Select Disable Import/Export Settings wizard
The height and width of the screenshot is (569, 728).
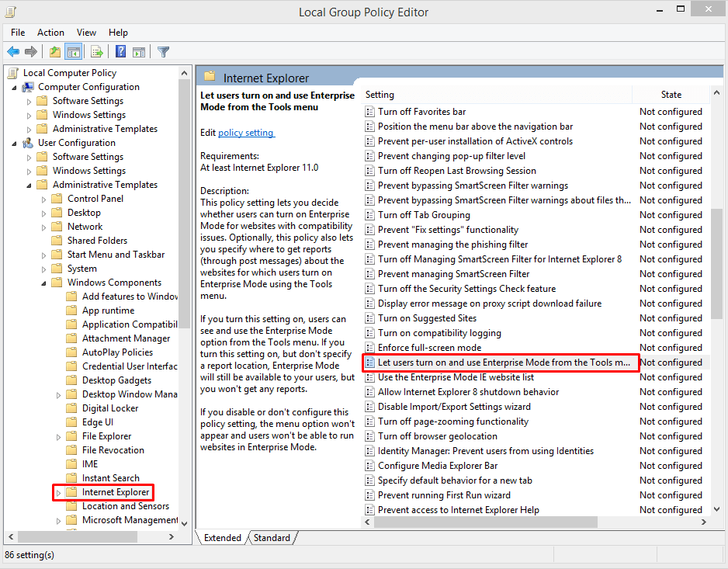[x=454, y=407]
